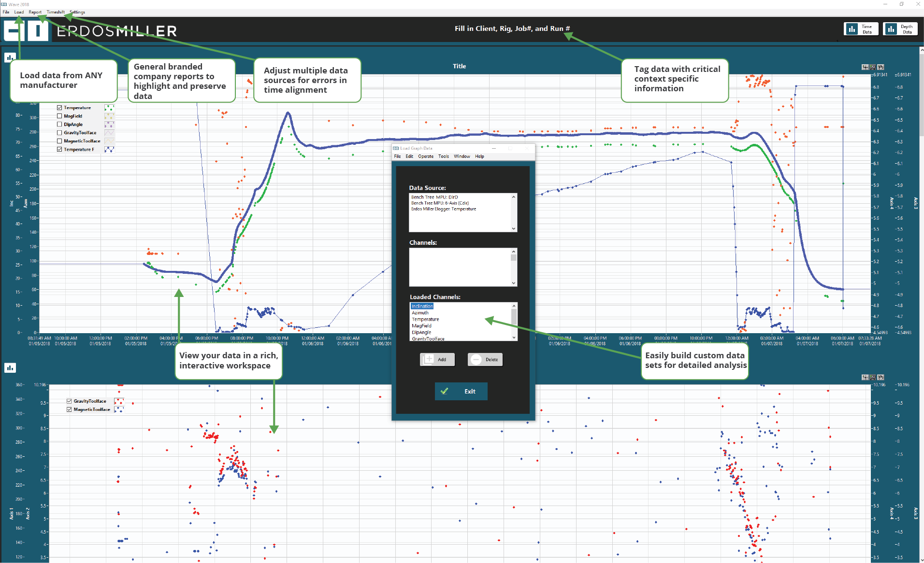The height and width of the screenshot is (563, 924).
Task: Select the bottom graph's pan hand tool
Action: coord(881,377)
